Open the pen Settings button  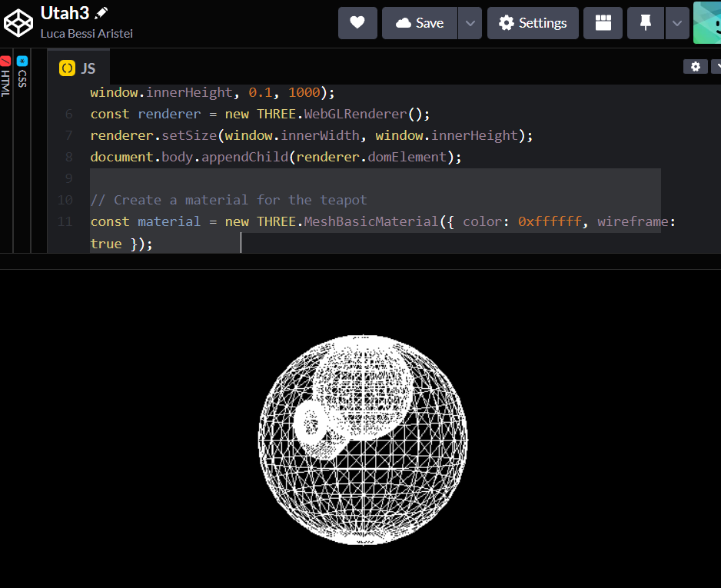coord(533,23)
